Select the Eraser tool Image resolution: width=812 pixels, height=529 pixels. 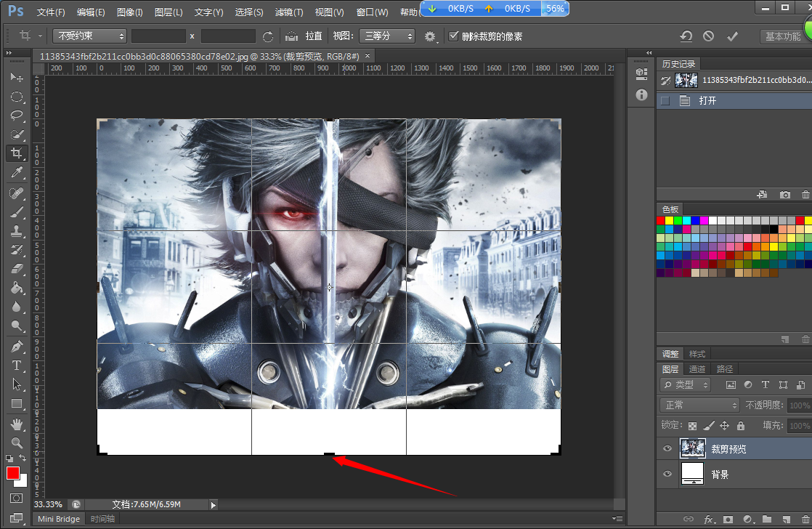(x=17, y=268)
